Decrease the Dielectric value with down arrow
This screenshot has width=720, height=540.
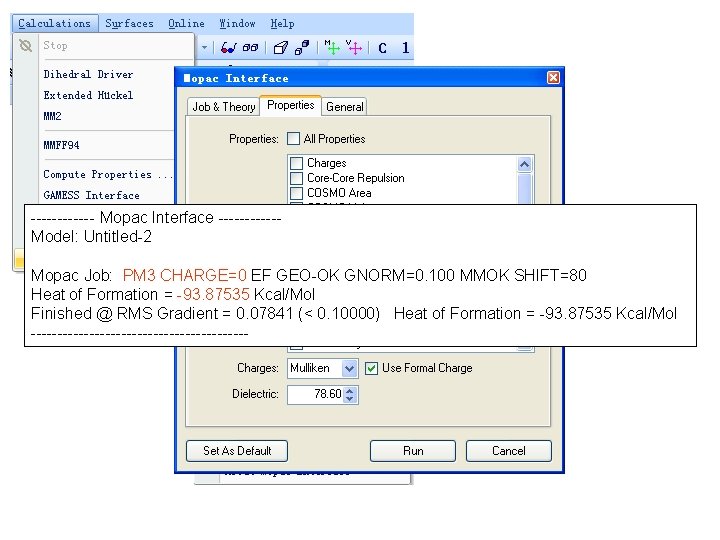(x=350, y=398)
